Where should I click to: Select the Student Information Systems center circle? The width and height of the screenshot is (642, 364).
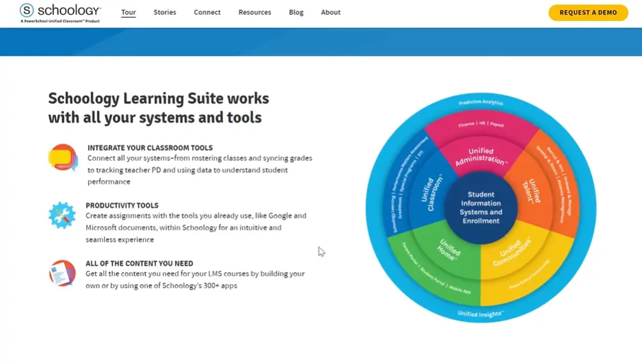click(481, 208)
